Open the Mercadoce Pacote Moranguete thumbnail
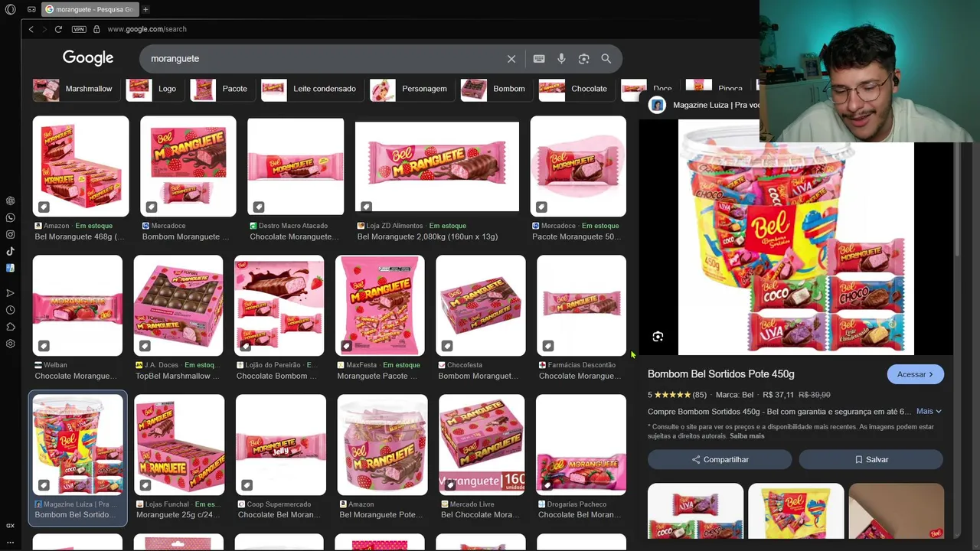 578,166
